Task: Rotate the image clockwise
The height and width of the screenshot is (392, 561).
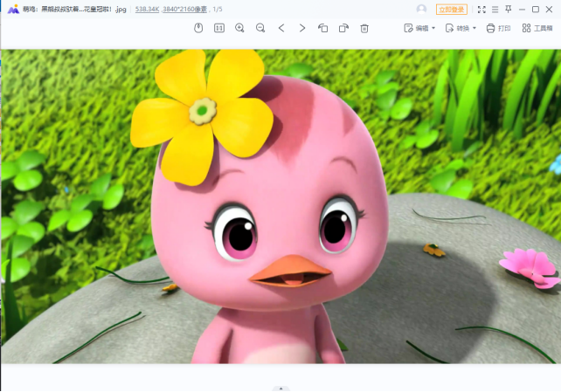Action: 343,28
